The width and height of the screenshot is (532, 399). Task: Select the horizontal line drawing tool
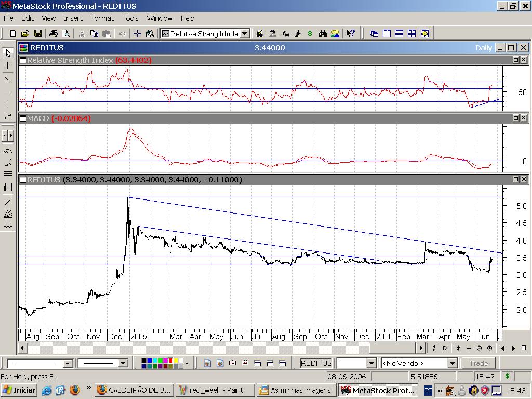[8, 92]
